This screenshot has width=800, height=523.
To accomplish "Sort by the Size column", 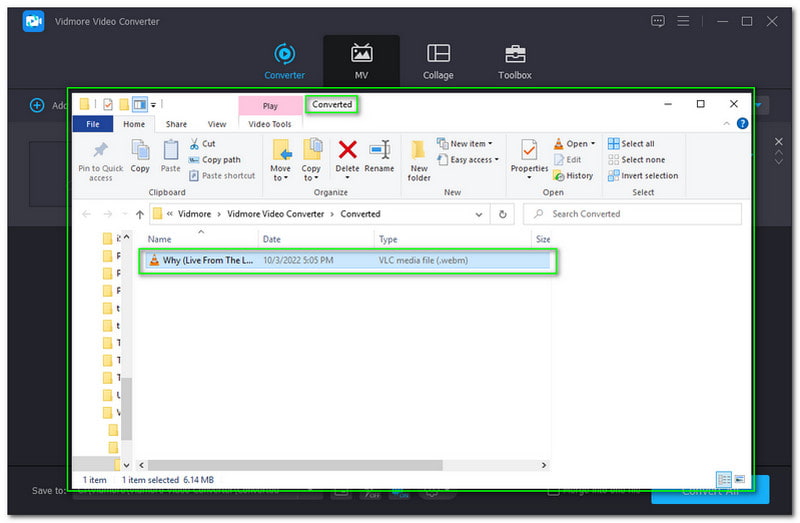I will 542,239.
